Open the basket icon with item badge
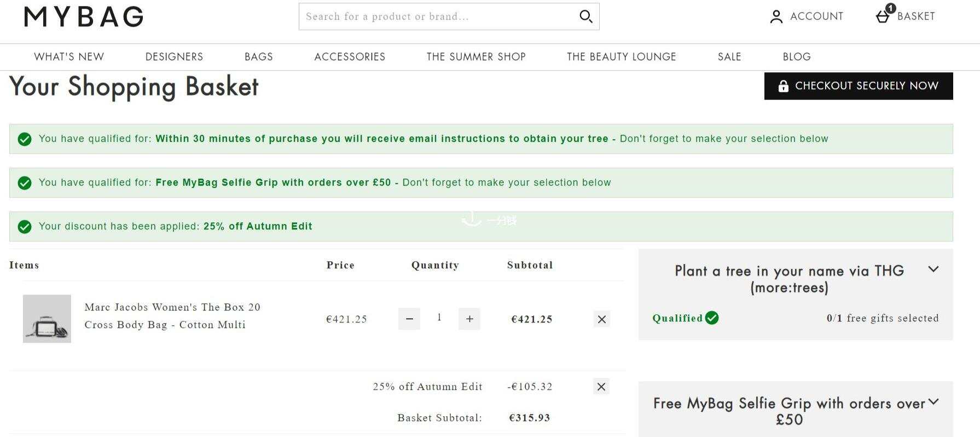Image resolution: width=980 pixels, height=437 pixels. point(884,15)
